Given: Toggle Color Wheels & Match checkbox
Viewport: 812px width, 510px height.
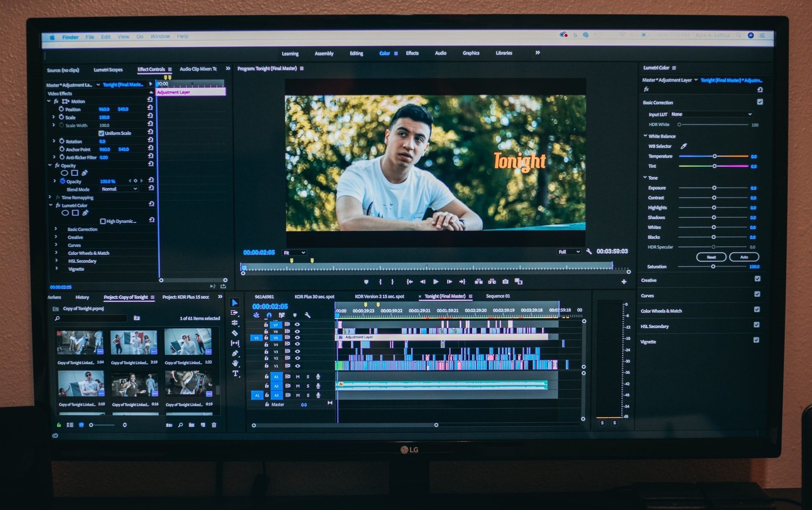Looking at the screenshot, I should coord(757,309).
